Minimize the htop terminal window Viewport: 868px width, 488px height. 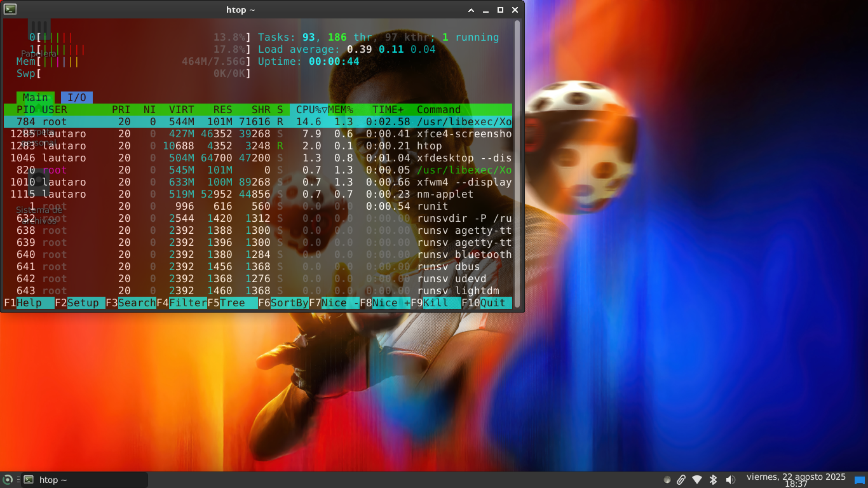tap(485, 10)
